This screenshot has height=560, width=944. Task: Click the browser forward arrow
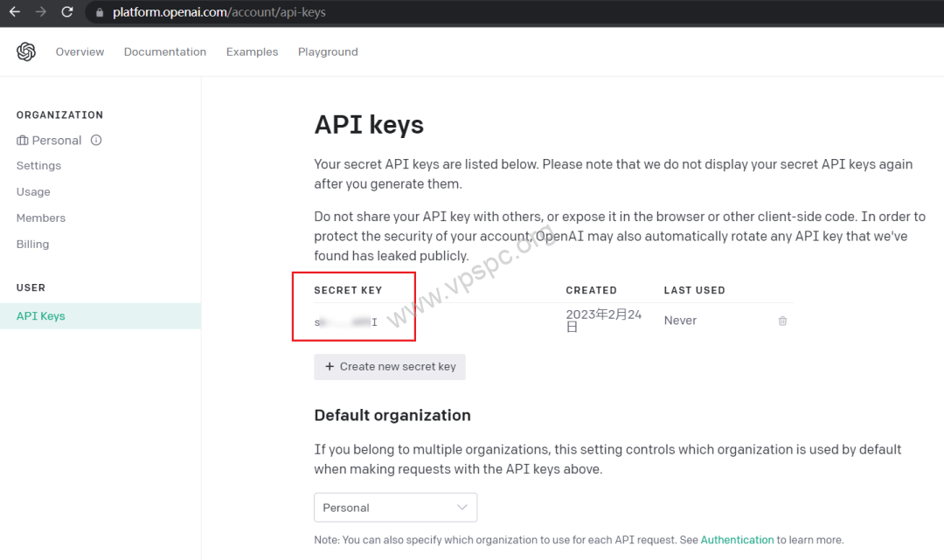(x=41, y=12)
